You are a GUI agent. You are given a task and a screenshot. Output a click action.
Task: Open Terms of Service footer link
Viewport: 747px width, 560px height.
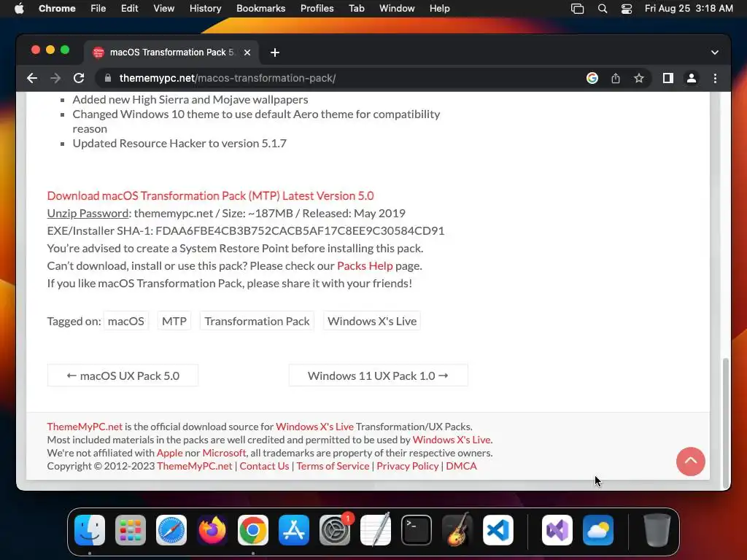click(333, 466)
